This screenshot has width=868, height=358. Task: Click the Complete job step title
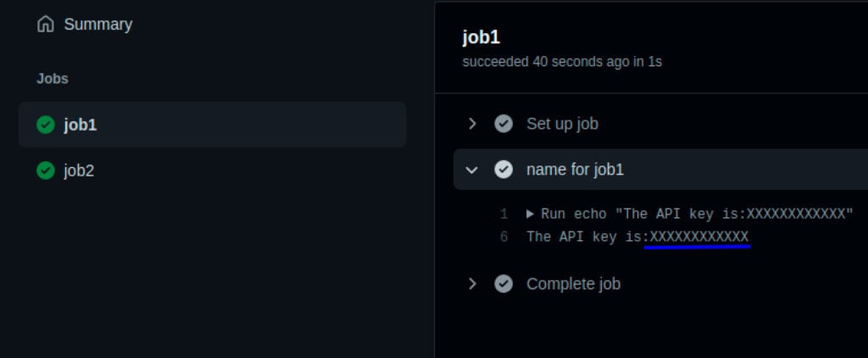(573, 283)
